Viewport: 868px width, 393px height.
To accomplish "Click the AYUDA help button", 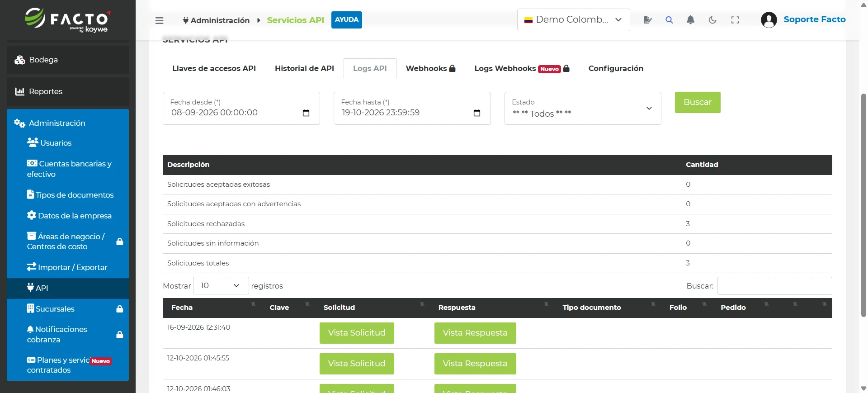I will (347, 20).
